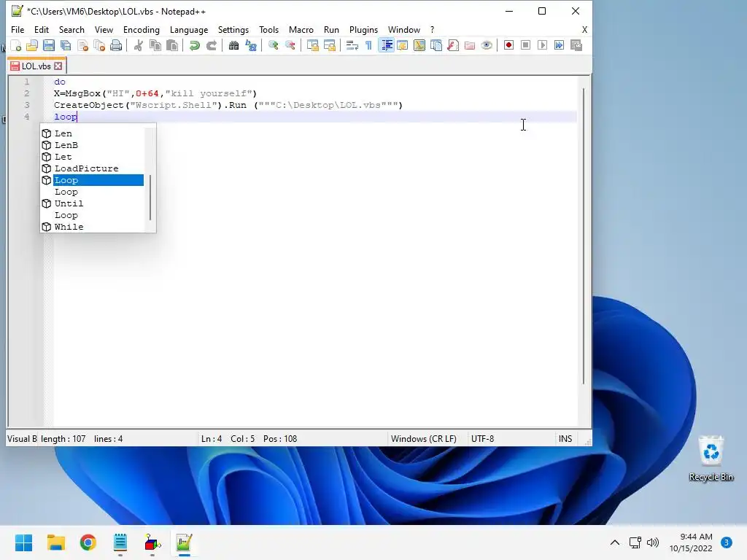Image resolution: width=747 pixels, height=560 pixels.
Task: Toggle synchronized horizontal scrolling
Action: coord(330,46)
